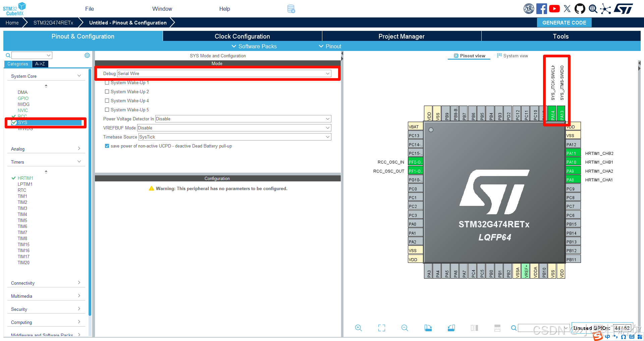Click the ST logo icon
This screenshot has height=341, width=644.
pyautogui.click(x=623, y=9)
